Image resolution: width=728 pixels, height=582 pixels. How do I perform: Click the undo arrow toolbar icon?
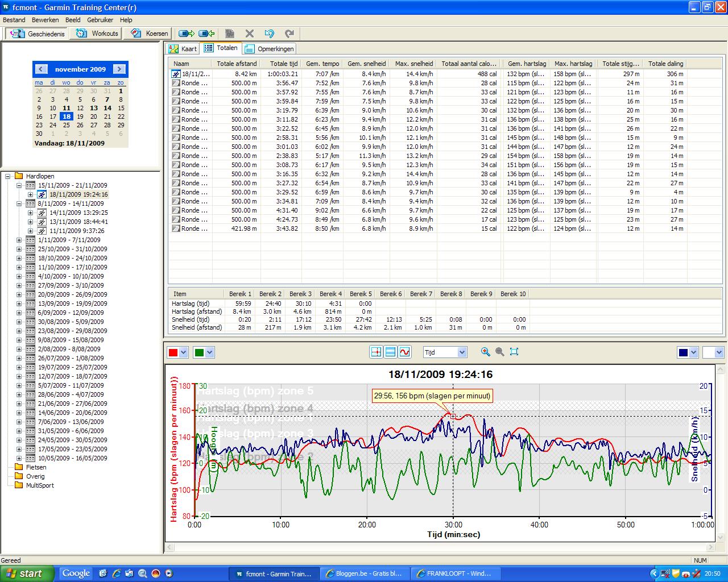270,34
